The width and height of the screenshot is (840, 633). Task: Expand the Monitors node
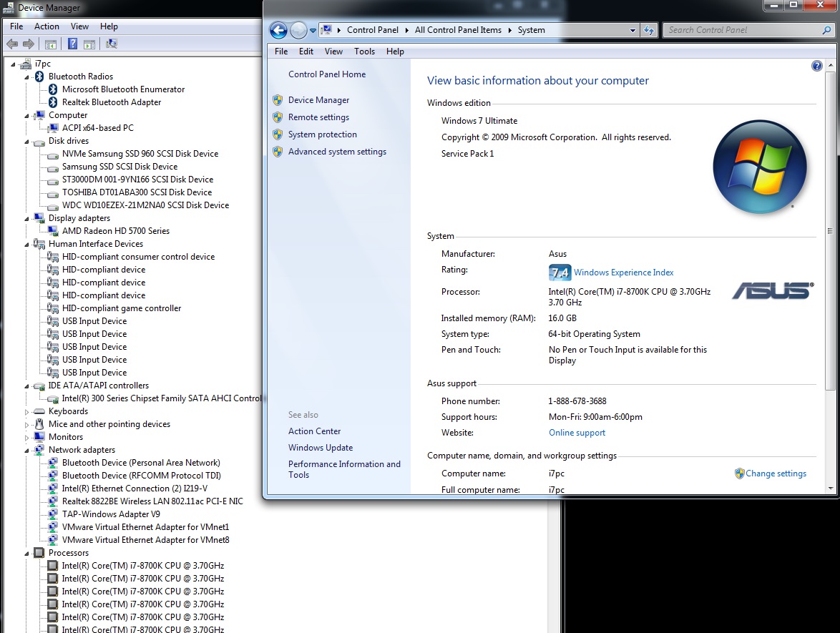click(x=26, y=438)
